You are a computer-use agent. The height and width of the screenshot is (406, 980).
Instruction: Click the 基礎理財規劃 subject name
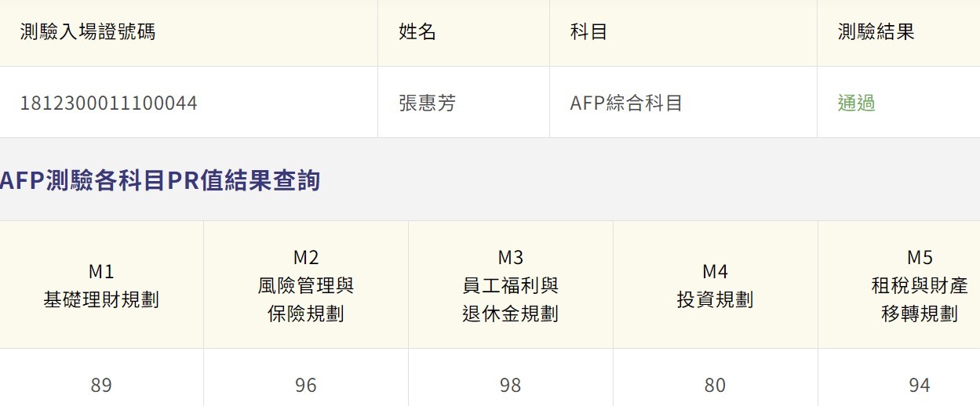[101, 299]
